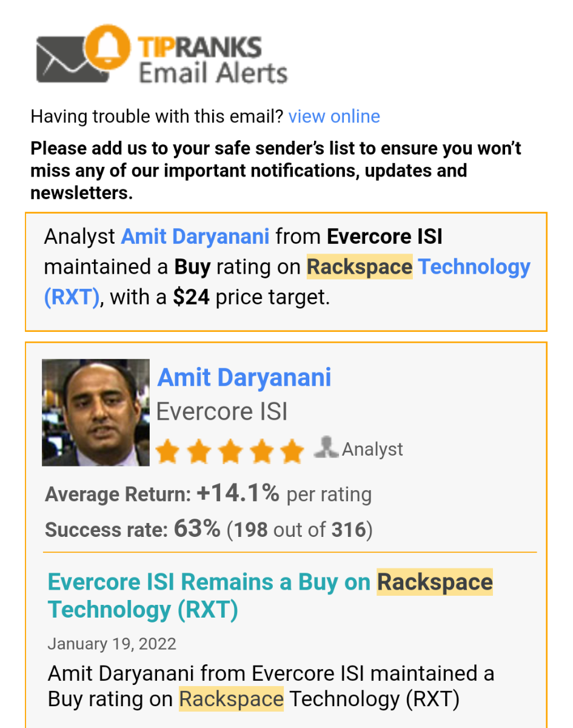The image size is (573, 728).
Task: Click the gray person icon beside Analyst
Action: coord(326,448)
